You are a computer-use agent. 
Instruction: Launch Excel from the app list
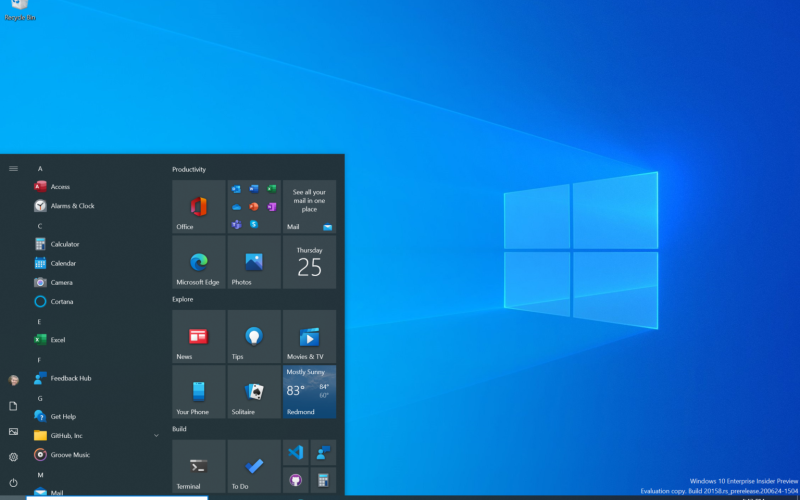tap(97, 340)
